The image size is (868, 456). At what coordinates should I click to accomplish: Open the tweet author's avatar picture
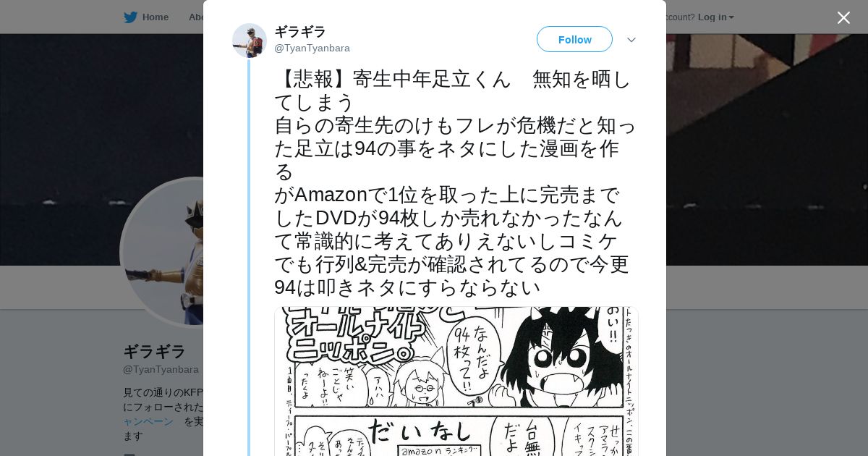250,41
